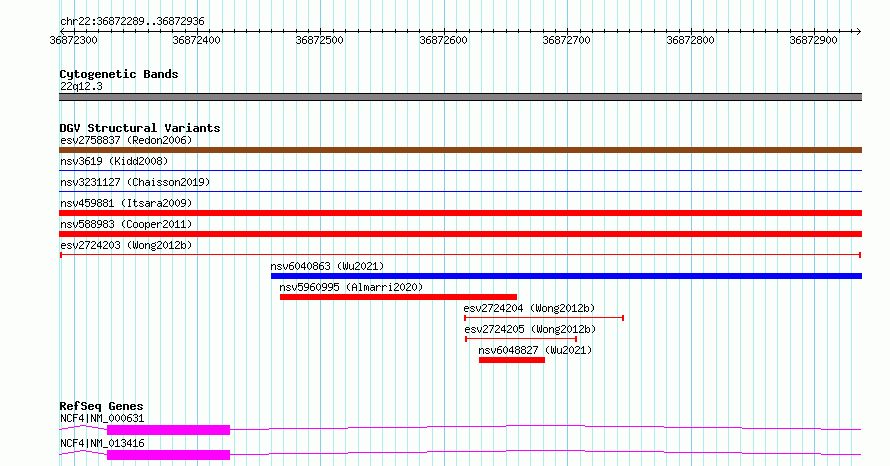
Task: Select the gray 22q12.3 cytogenetic band bar
Action: coord(460,97)
